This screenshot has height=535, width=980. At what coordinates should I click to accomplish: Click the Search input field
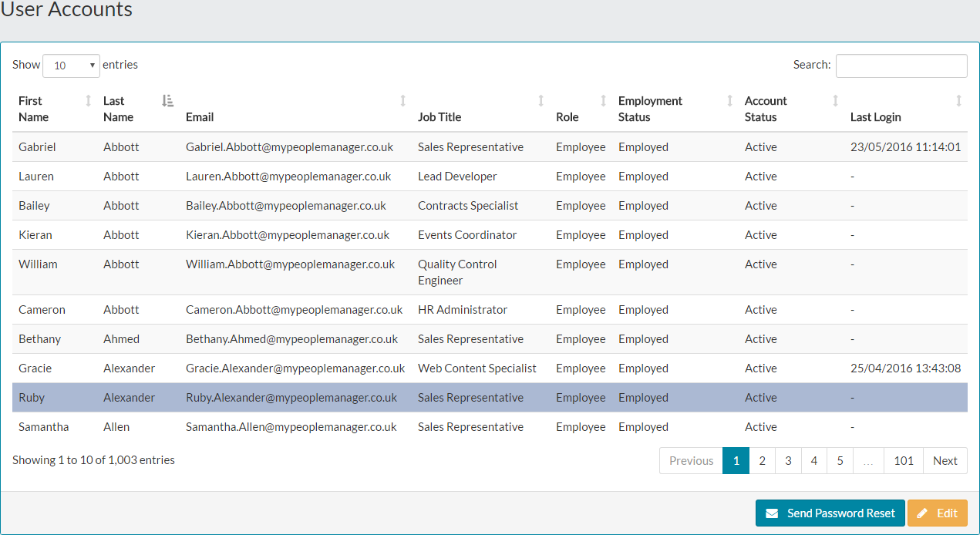[901, 66]
